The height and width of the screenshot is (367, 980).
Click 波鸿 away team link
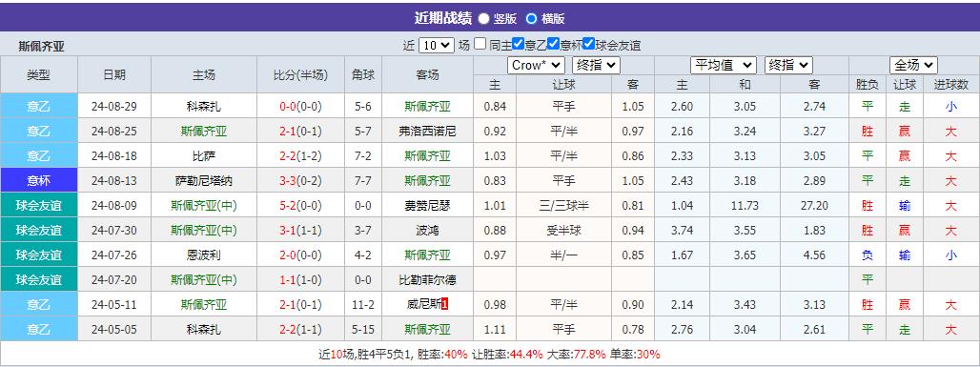tap(427, 230)
